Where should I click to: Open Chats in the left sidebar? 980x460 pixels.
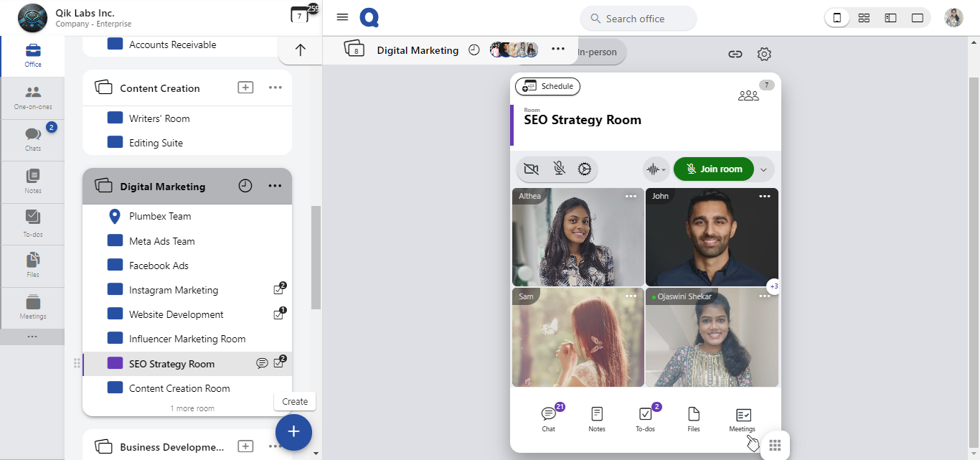(32, 139)
